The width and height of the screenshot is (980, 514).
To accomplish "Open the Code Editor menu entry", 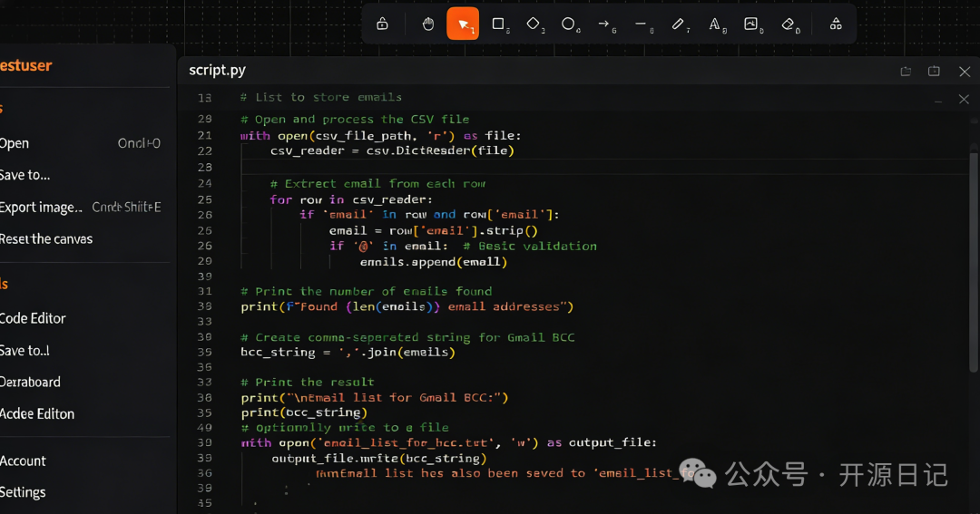I will pyautogui.click(x=34, y=318).
